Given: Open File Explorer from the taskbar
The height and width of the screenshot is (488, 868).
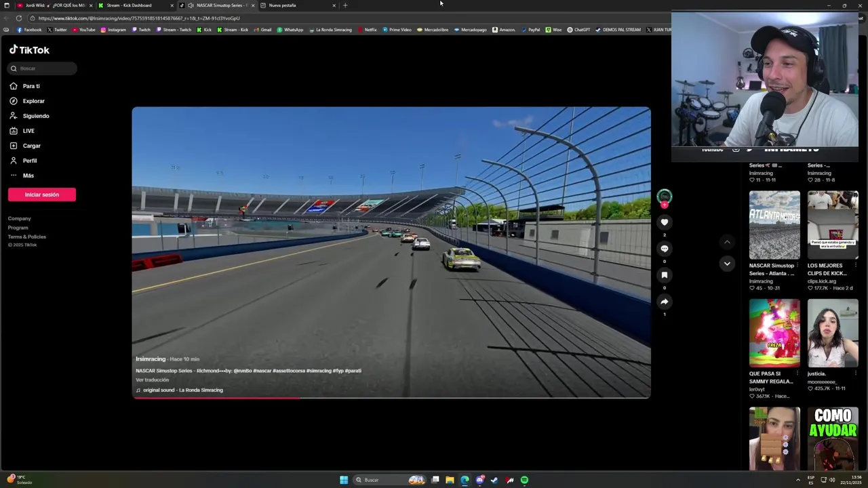Looking at the screenshot, I should coord(450,480).
